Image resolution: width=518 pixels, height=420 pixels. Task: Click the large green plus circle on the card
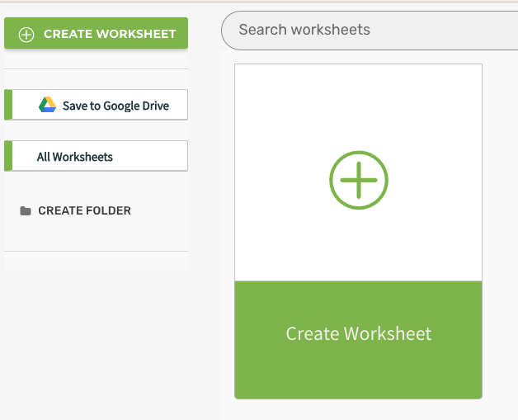359,180
